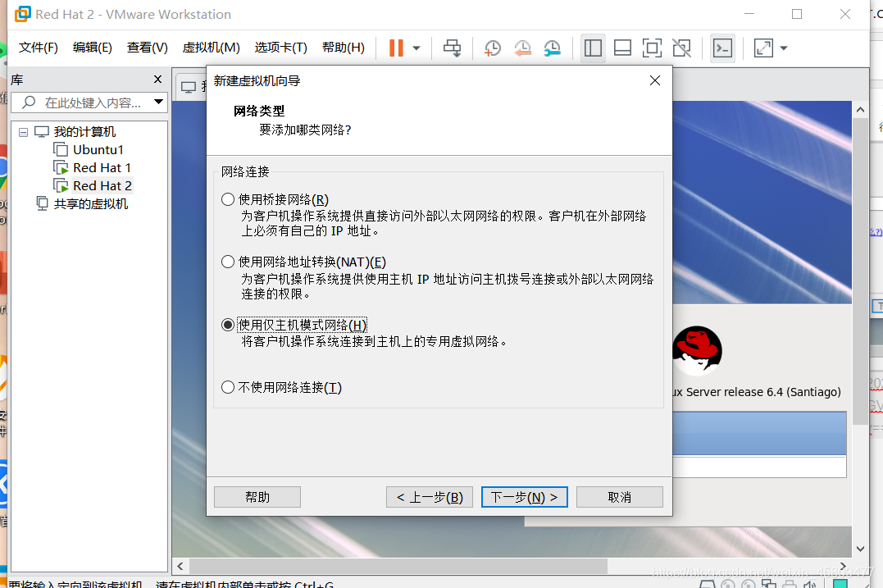
Task: Select the Red Hat 1 virtual machine
Action: [102, 168]
